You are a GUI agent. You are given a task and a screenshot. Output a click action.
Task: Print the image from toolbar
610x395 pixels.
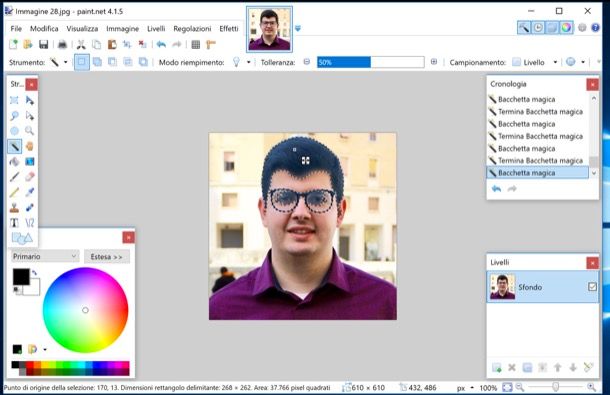62,44
